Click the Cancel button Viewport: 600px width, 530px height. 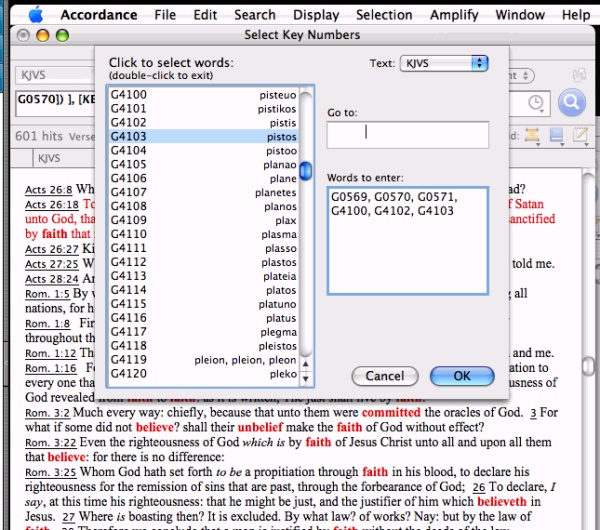pyautogui.click(x=385, y=376)
